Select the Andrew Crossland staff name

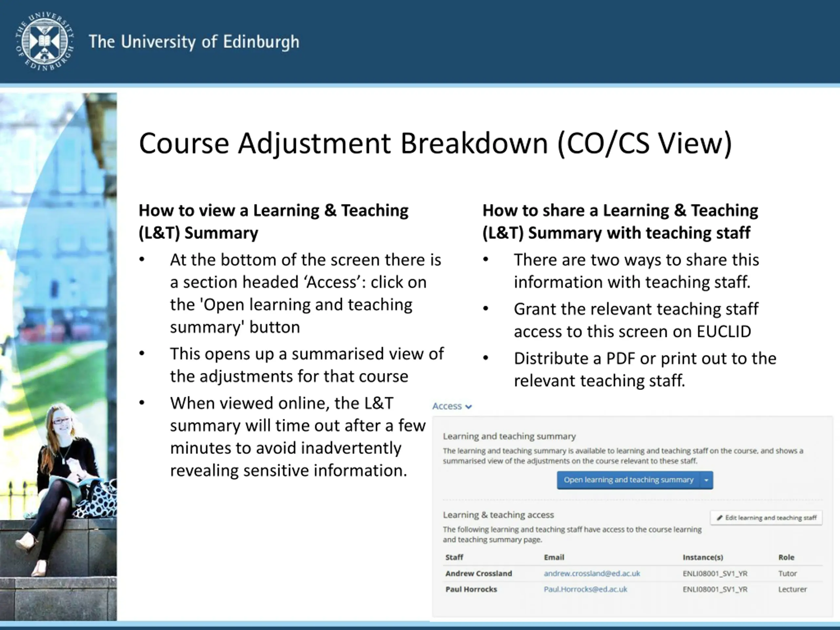[478, 574]
